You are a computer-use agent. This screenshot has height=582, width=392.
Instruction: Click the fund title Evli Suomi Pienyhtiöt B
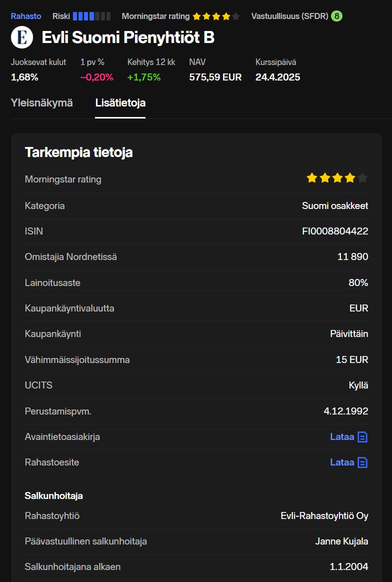(x=128, y=37)
